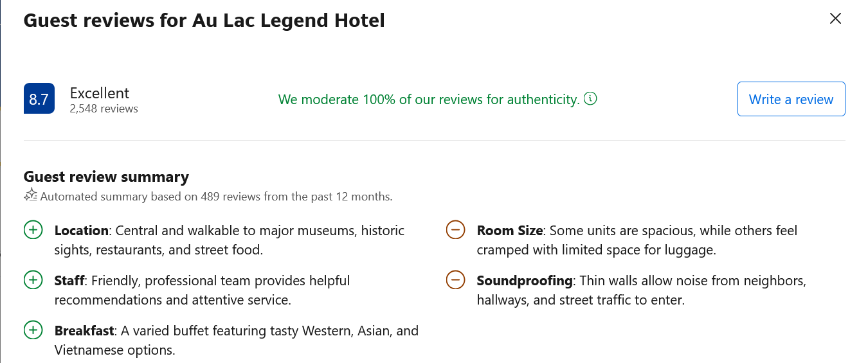
Task: Click the Write a review button
Action: (791, 99)
